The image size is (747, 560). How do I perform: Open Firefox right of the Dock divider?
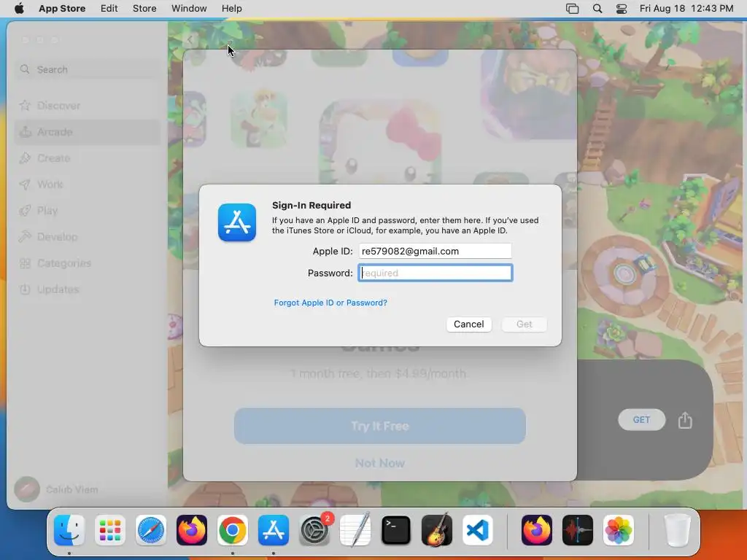click(536, 530)
